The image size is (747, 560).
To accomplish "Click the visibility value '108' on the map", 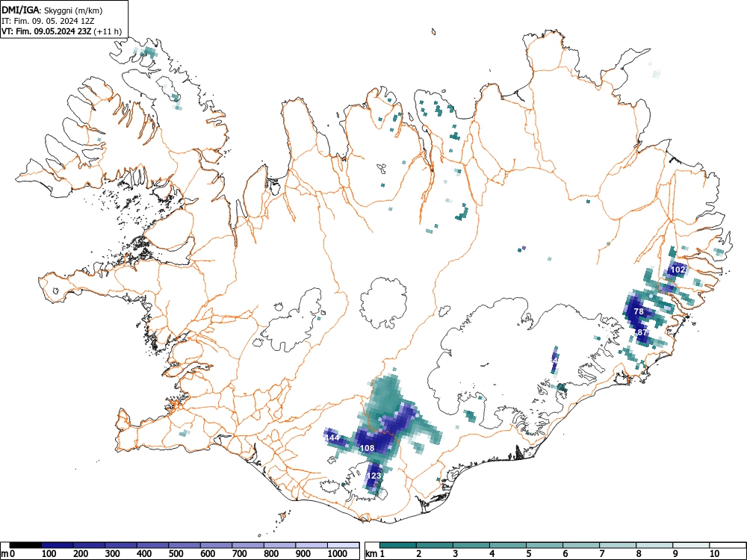I will coord(368,448).
